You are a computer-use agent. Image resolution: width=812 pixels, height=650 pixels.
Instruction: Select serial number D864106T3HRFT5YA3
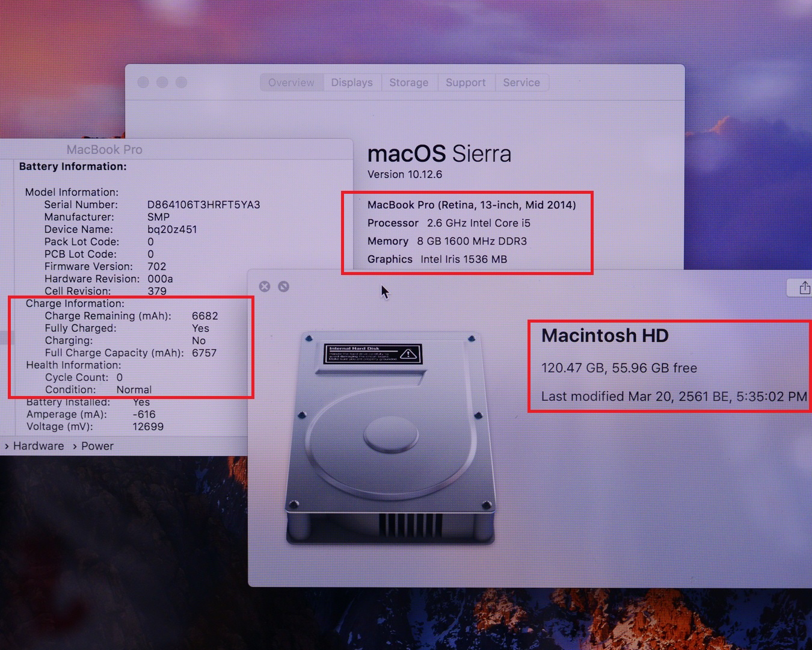point(204,205)
